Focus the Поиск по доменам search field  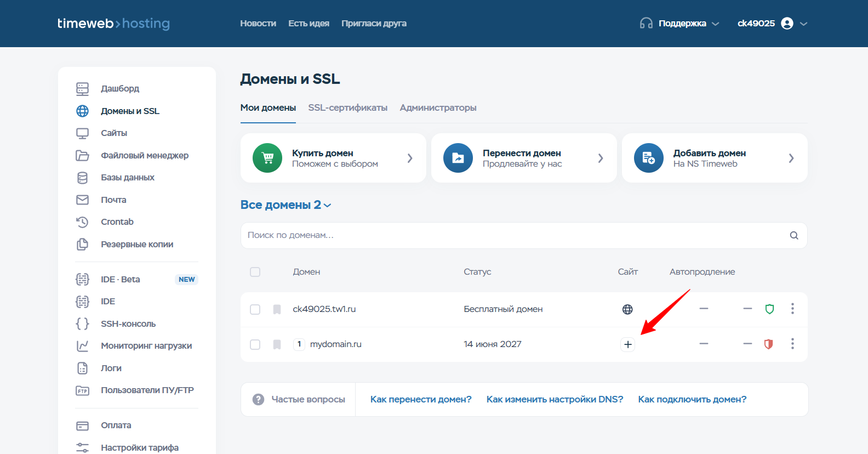click(x=515, y=235)
